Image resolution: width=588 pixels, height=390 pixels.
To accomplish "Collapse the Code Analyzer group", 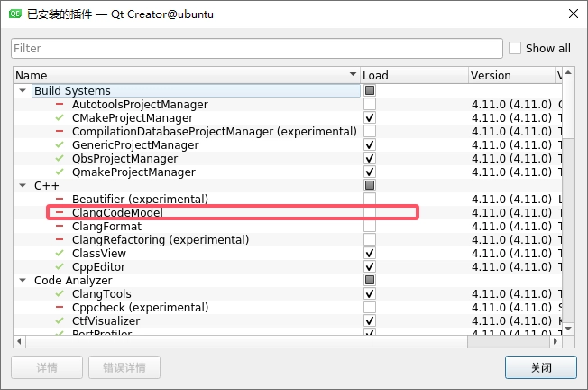I will (22, 281).
